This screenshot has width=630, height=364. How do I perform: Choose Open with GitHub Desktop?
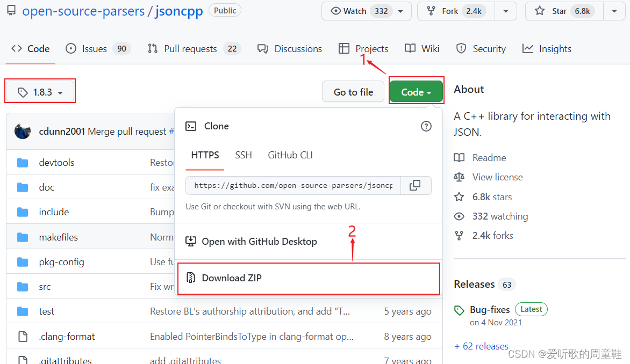coord(309,241)
